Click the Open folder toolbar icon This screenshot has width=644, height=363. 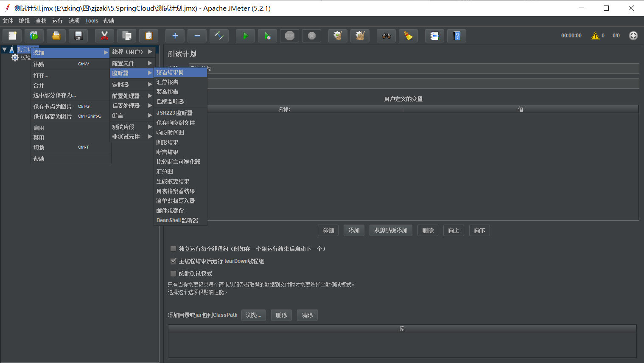(56, 36)
